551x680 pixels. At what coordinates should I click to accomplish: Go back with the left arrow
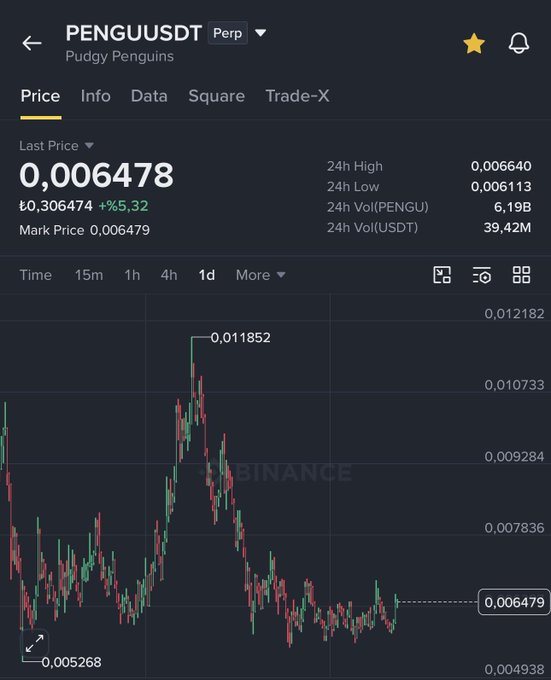coord(32,43)
